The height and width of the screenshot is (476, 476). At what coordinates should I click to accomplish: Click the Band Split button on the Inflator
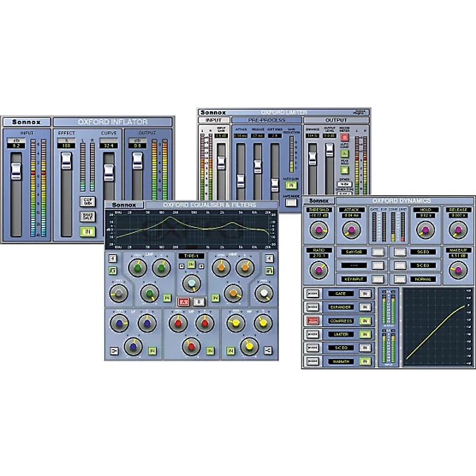(87, 215)
